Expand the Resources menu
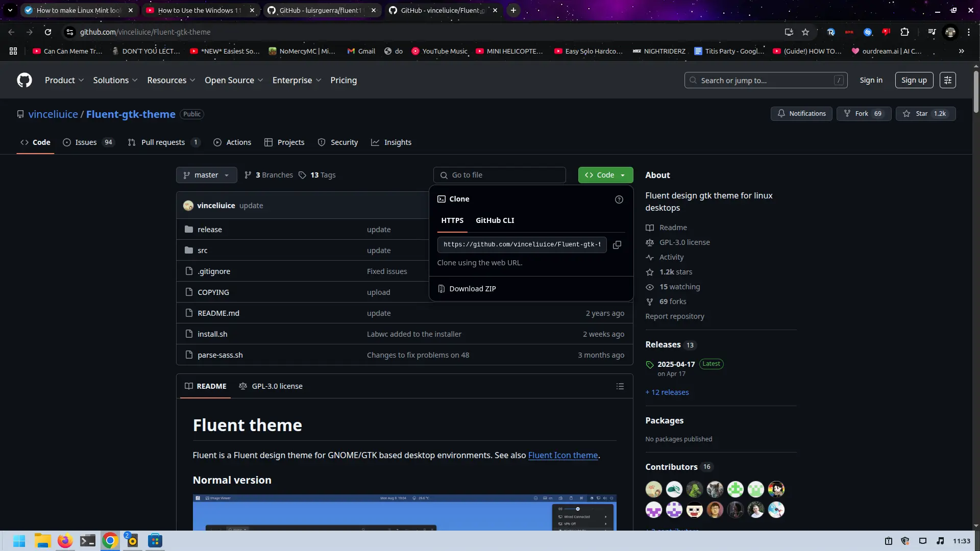Image resolution: width=980 pixels, height=551 pixels. [x=171, y=80]
